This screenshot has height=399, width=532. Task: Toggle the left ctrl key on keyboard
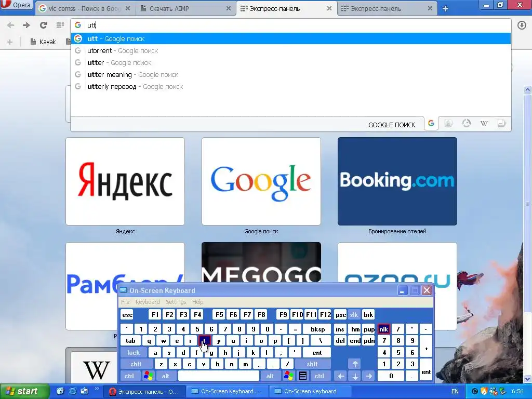(x=129, y=376)
